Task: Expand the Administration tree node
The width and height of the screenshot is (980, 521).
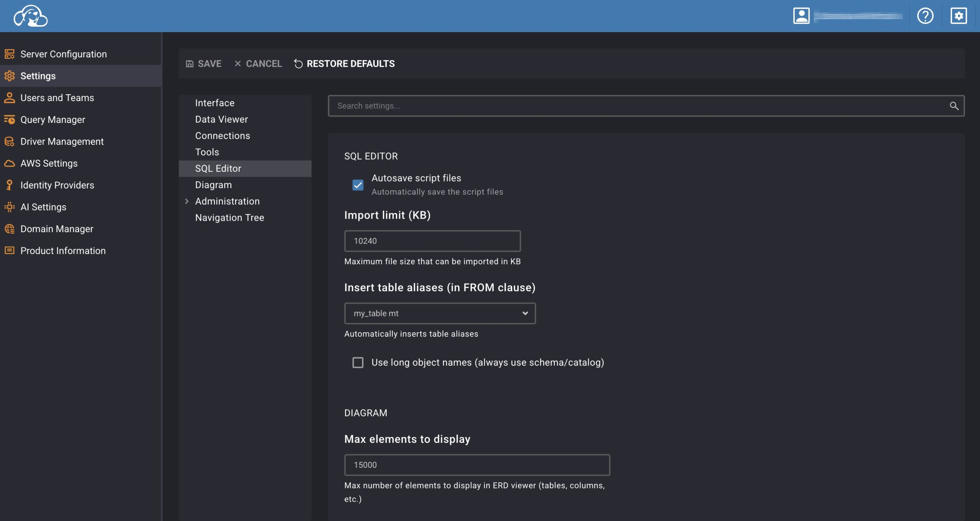Action: pos(187,201)
